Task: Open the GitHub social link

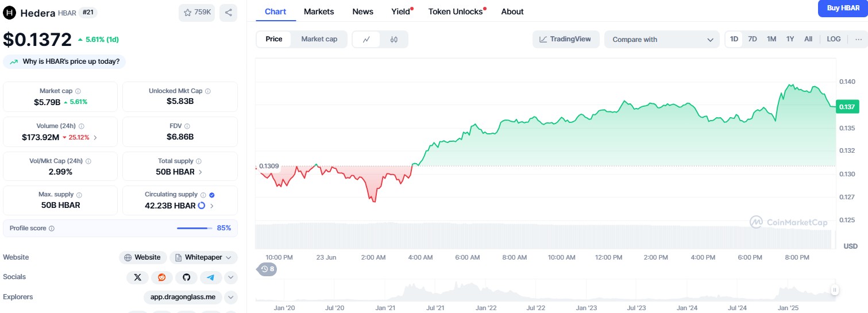Action: click(186, 277)
